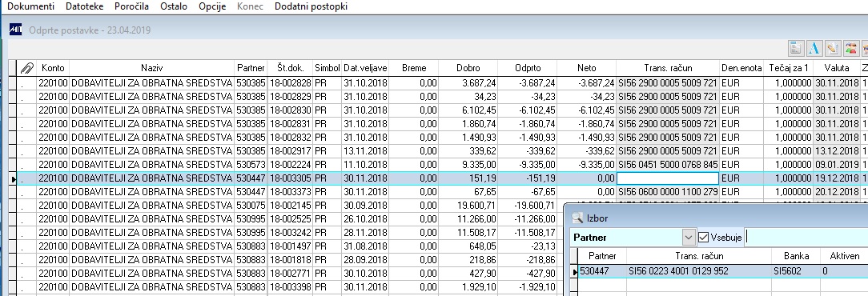Screen dimensions: 868x296
Task: Click partner cell 530573
Action: [x=251, y=164]
